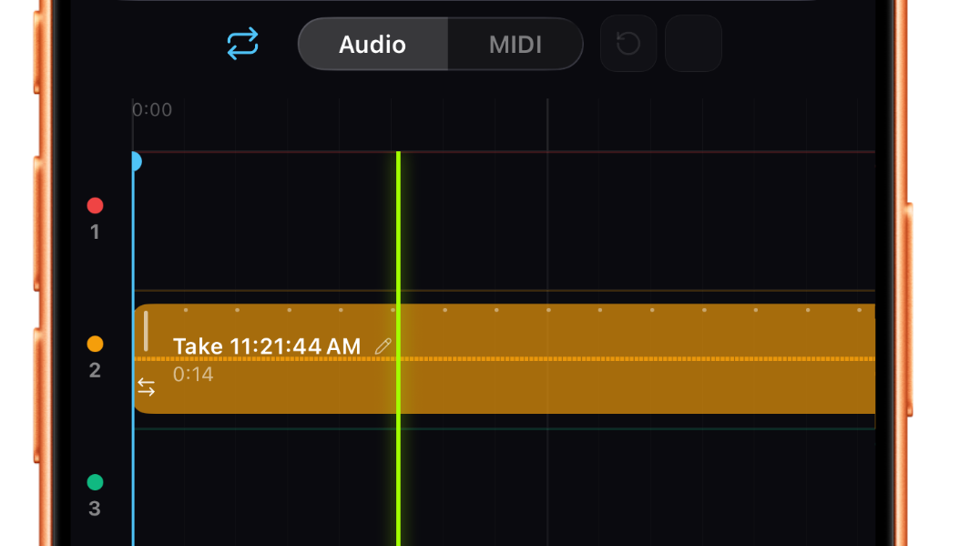This screenshot has width=980, height=546.
Task: Switch to the MIDI tab
Action: coord(516,44)
